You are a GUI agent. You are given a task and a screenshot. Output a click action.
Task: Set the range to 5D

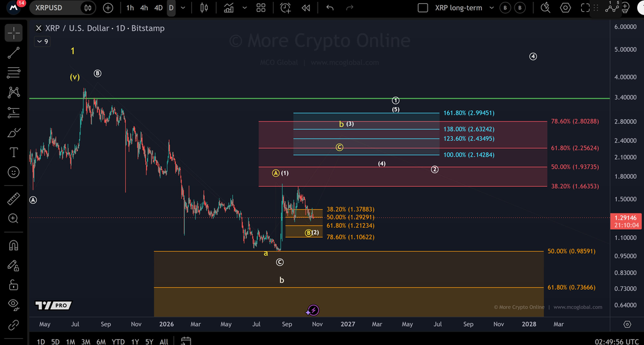click(x=55, y=341)
